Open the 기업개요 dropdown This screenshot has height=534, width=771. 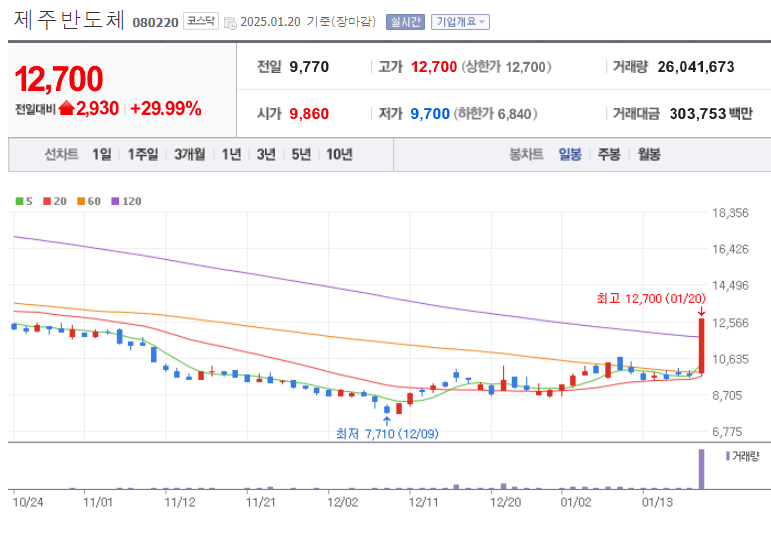pyautogui.click(x=460, y=22)
